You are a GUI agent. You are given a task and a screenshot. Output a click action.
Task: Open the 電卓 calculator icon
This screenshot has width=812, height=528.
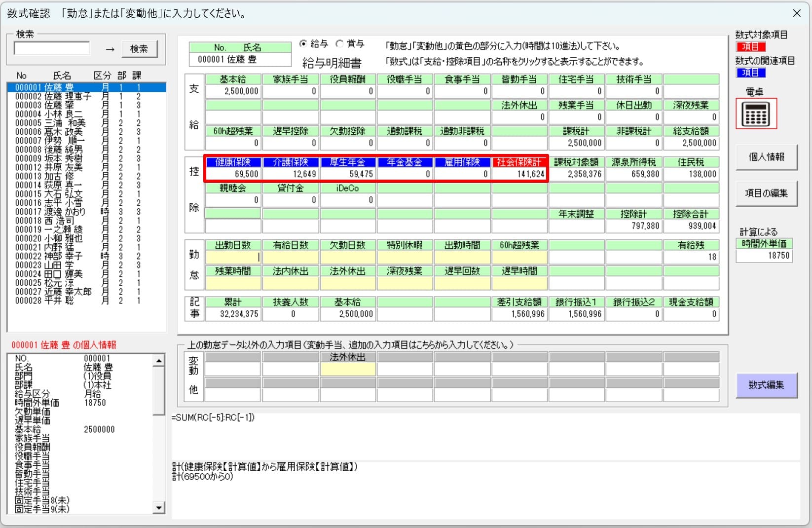[756, 114]
